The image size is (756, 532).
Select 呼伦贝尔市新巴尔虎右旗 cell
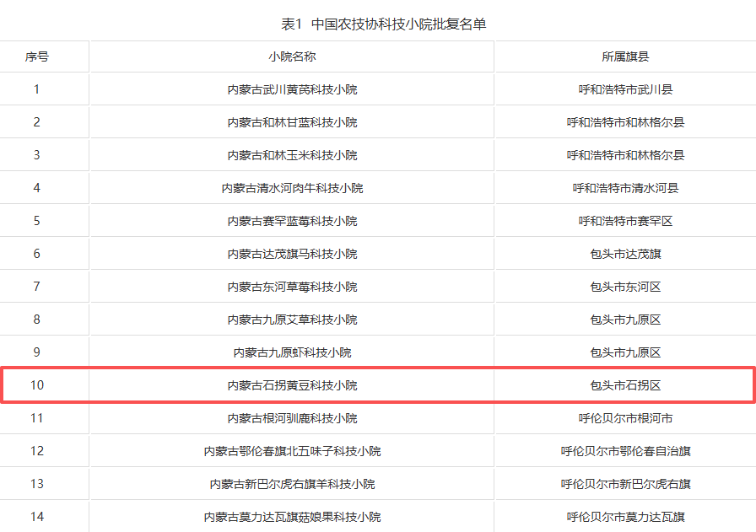625,484
